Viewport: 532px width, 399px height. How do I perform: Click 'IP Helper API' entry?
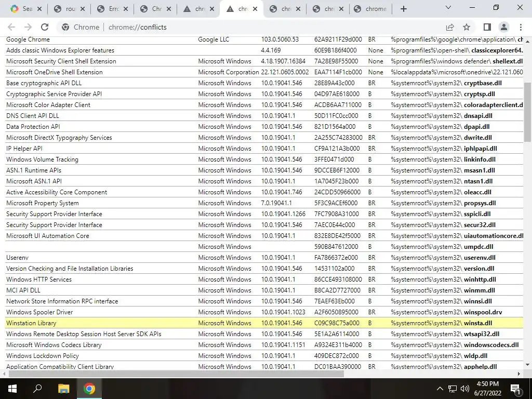click(x=24, y=148)
